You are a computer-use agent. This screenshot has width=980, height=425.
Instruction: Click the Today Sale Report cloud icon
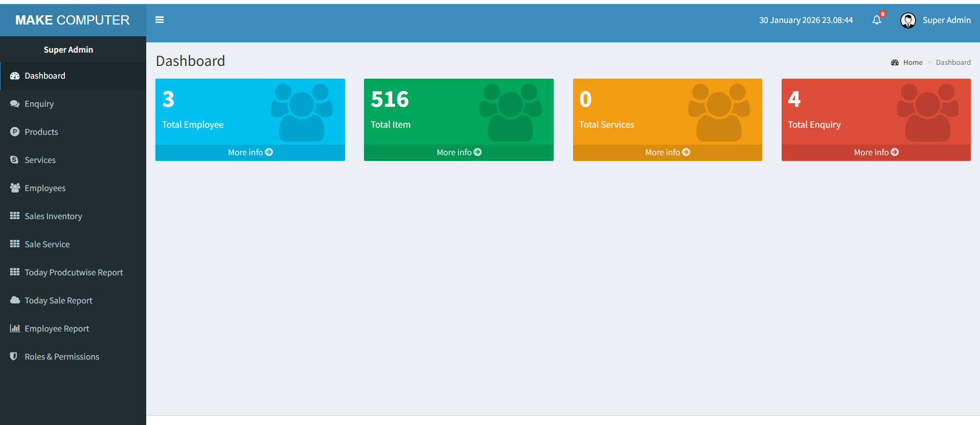[15, 300]
